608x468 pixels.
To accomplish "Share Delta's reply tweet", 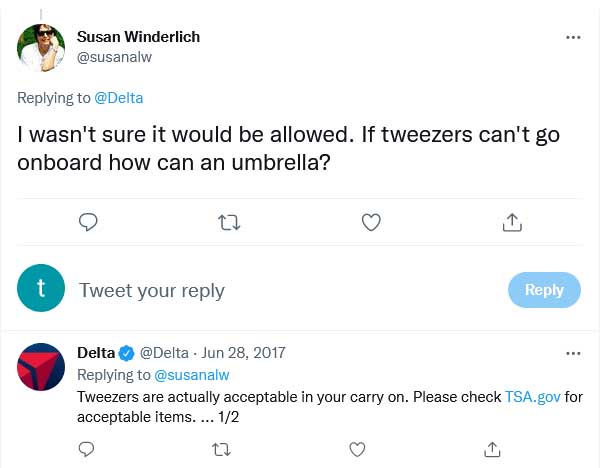I will click(492, 449).
